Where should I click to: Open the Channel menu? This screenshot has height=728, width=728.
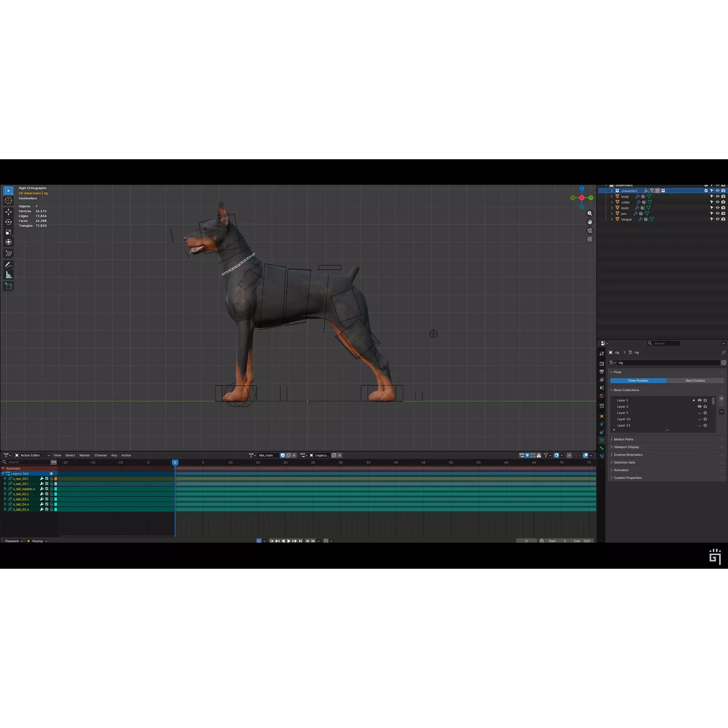(x=100, y=455)
